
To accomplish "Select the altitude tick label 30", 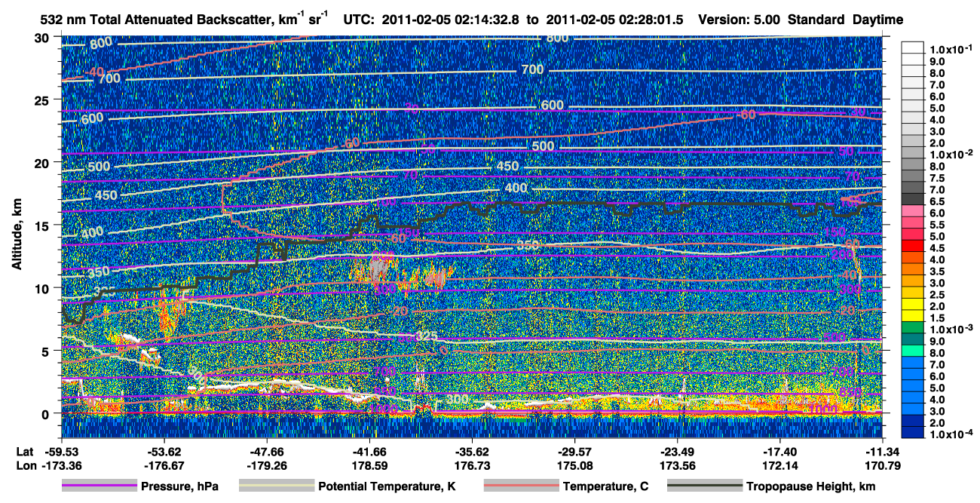I will [x=42, y=37].
